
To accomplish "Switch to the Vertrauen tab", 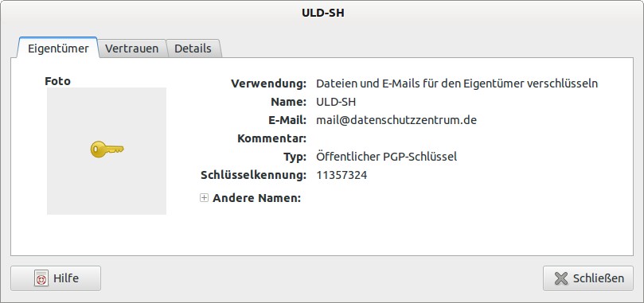I will click(x=132, y=49).
